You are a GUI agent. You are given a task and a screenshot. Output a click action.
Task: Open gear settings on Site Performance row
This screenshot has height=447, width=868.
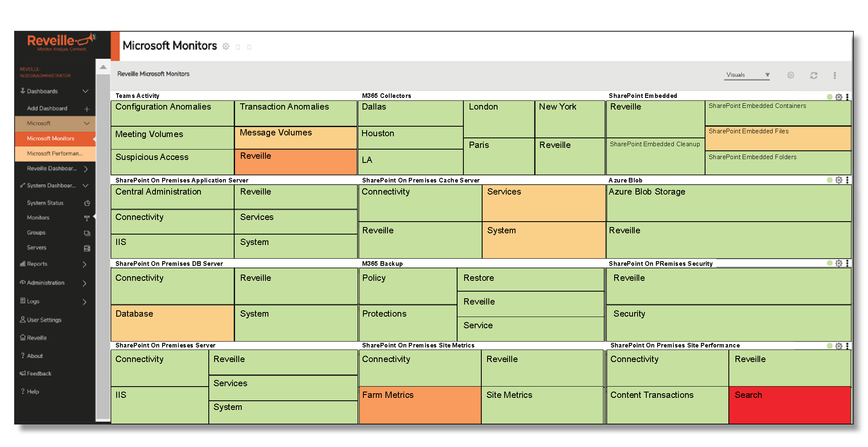(839, 346)
